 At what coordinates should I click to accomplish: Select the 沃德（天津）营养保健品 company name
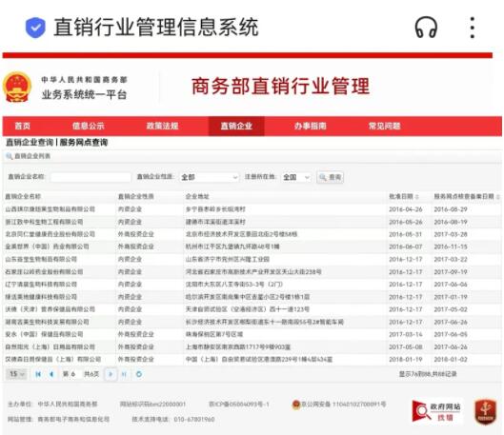[x=50, y=309]
